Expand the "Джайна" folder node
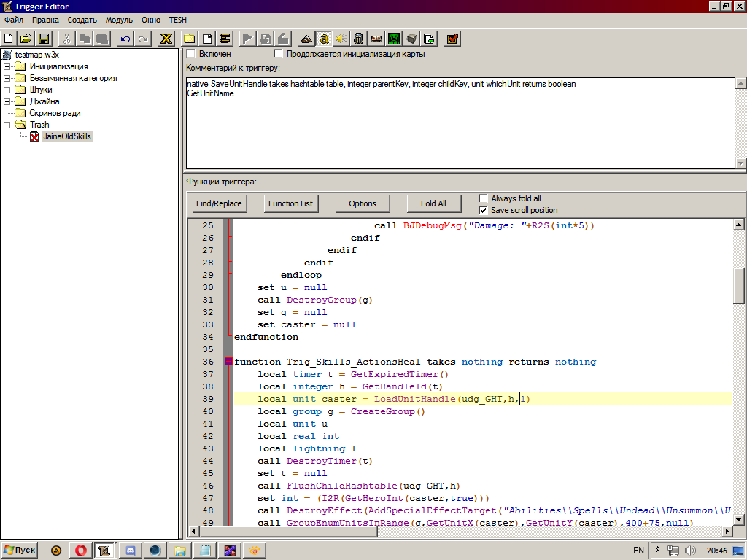Image resolution: width=747 pixels, height=560 pixels. (x=7, y=101)
